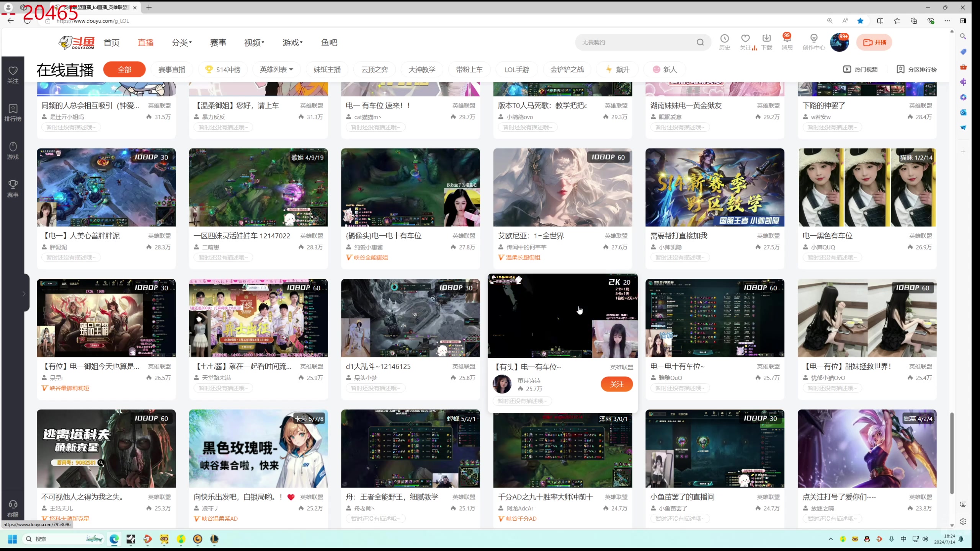
Task: Select 直播 nav item
Action: (x=145, y=42)
